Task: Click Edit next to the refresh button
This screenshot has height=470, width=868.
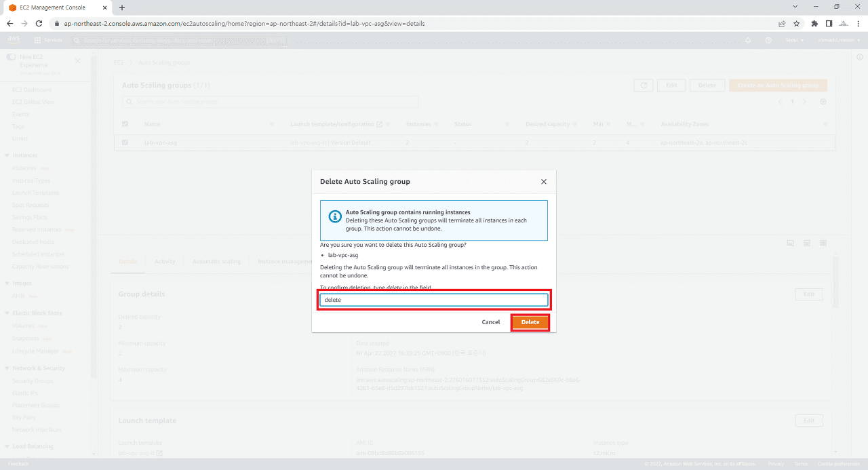Action: point(671,85)
